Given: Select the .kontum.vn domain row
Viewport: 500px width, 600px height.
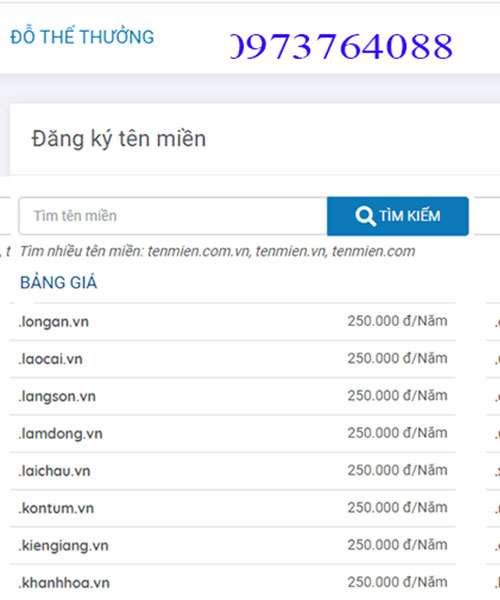Looking at the screenshot, I should point(233,508).
